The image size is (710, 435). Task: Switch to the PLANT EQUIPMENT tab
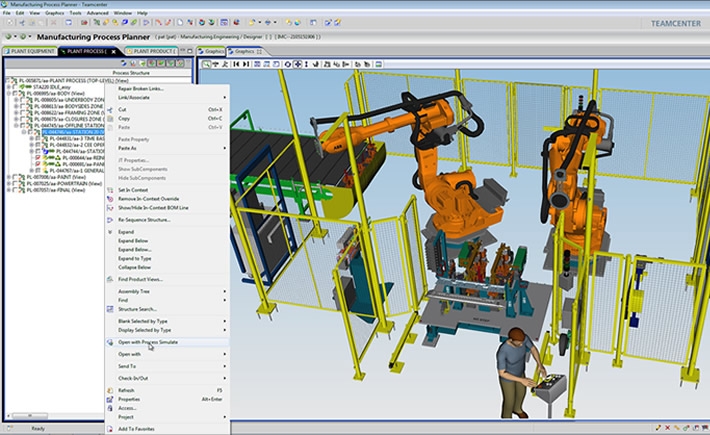(x=29, y=51)
